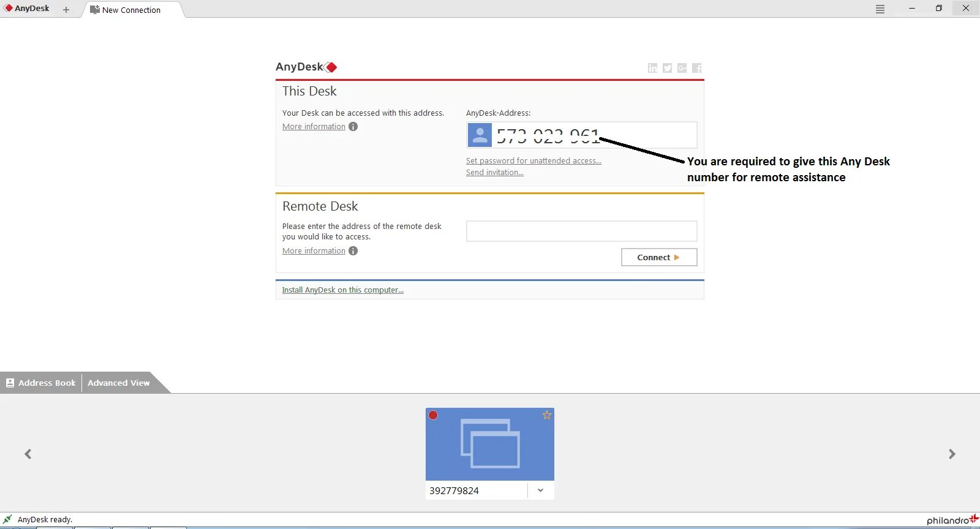Click info icon beside This Desk More information
Image resolution: width=980 pixels, height=529 pixels.
pyautogui.click(x=353, y=127)
